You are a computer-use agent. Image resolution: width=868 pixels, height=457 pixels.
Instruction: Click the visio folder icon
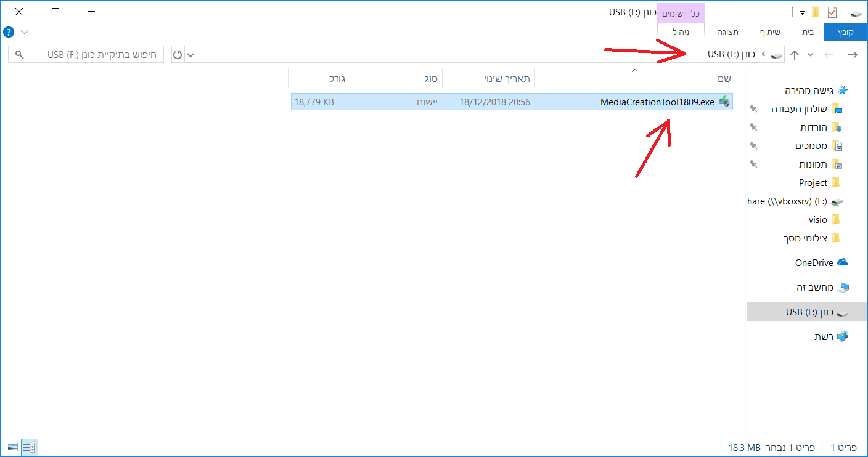837,220
